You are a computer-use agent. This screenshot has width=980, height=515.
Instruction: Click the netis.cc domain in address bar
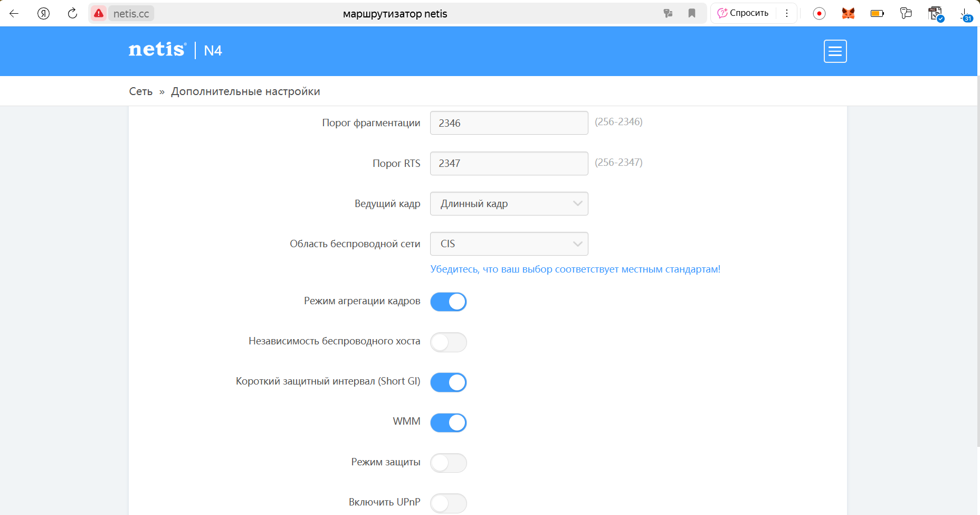coord(131,14)
